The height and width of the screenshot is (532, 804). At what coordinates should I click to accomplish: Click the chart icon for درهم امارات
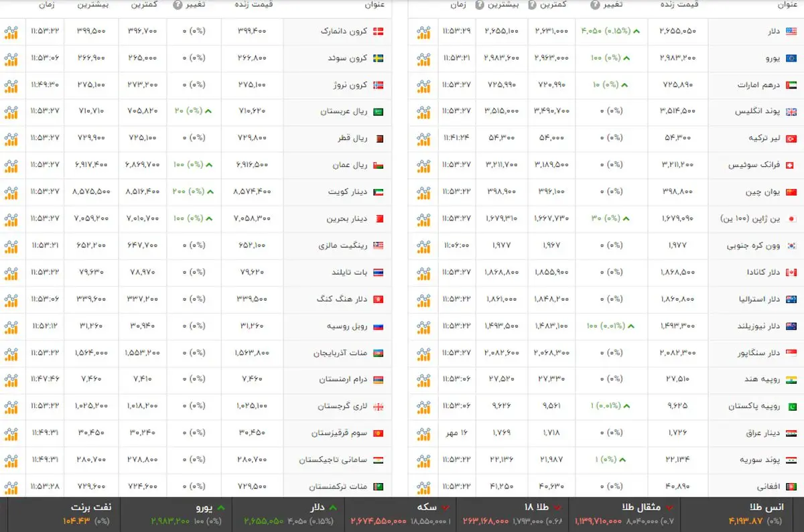pyautogui.click(x=423, y=85)
